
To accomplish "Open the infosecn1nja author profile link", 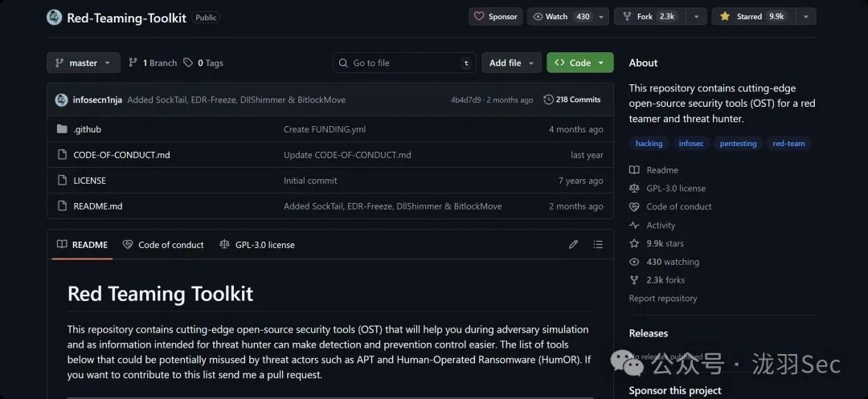I will 97,100.
